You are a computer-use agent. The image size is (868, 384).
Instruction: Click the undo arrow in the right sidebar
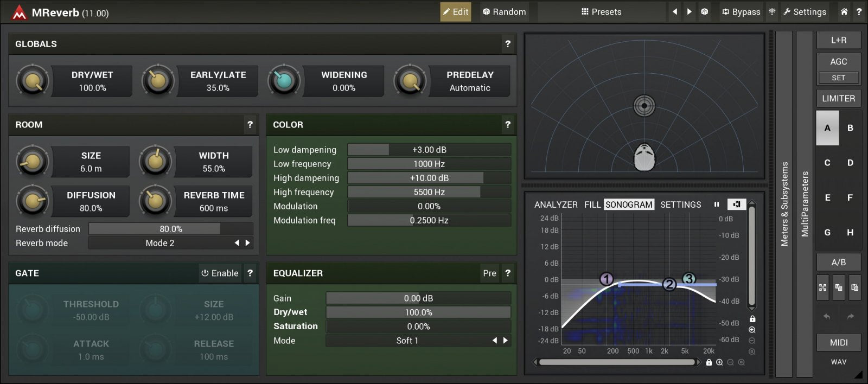827,316
